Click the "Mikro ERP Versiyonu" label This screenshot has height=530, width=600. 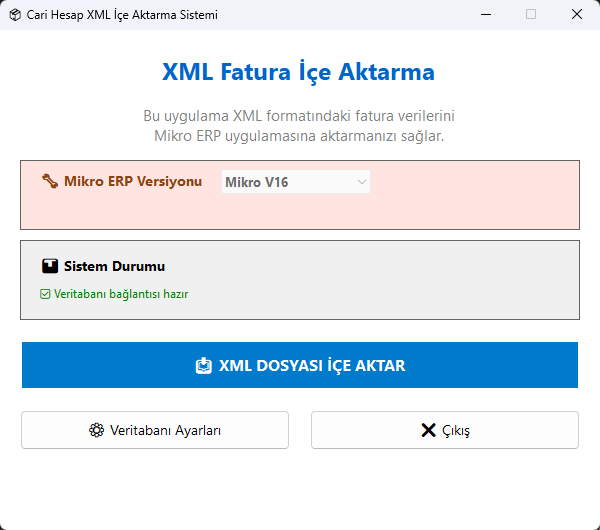pyautogui.click(x=133, y=182)
